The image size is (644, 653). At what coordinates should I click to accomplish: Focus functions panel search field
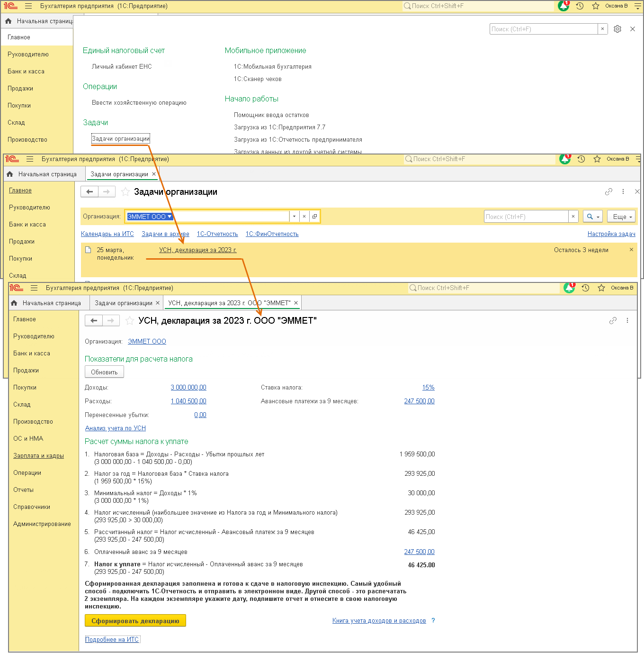[544, 29]
